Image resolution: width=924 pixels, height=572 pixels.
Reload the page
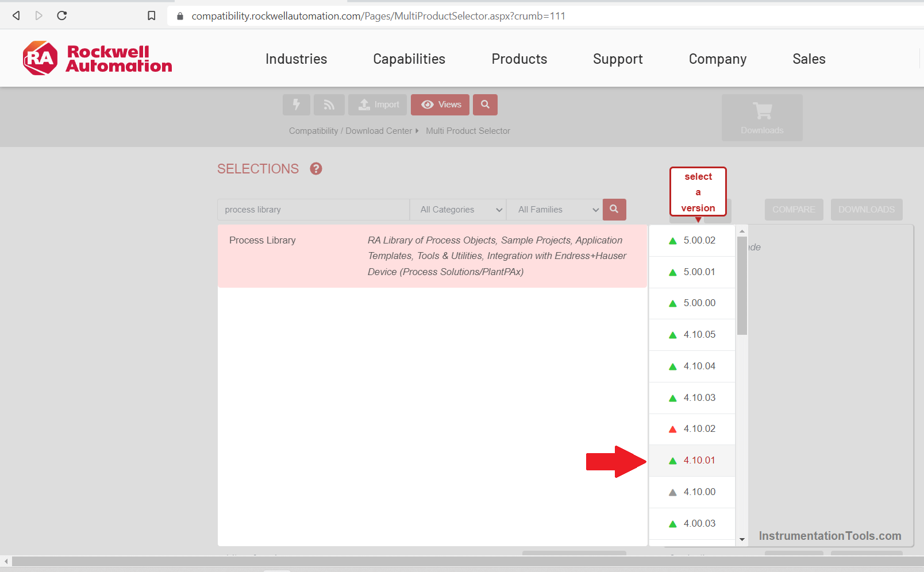coord(62,16)
